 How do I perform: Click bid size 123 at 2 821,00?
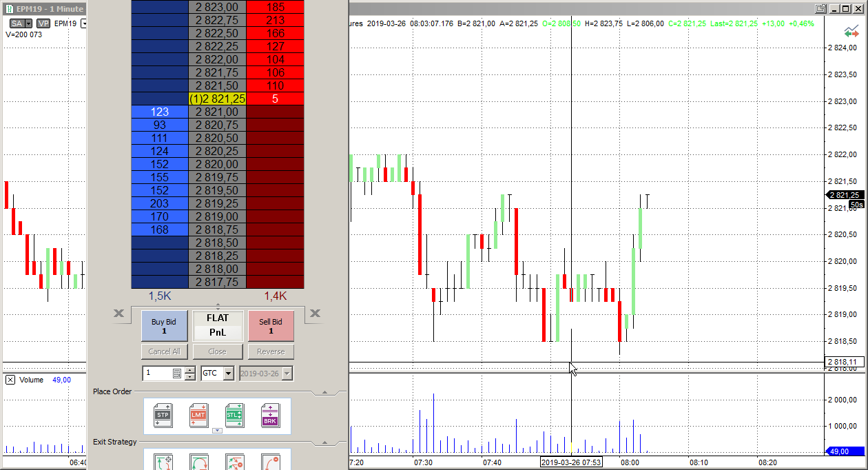pos(160,112)
